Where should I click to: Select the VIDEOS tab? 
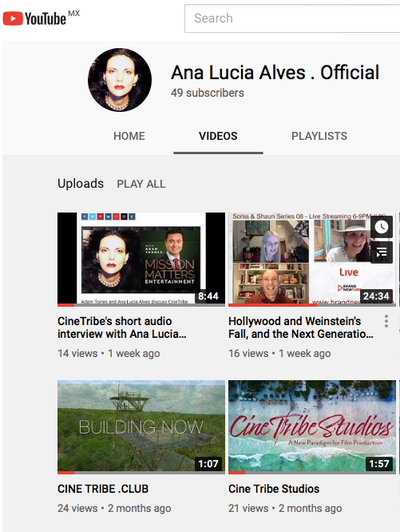click(218, 136)
